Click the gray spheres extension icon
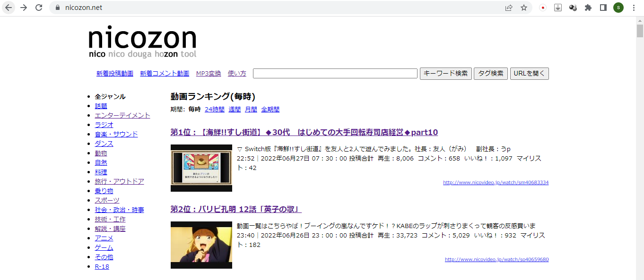Viewport: 644px width, 280px height. [x=573, y=8]
